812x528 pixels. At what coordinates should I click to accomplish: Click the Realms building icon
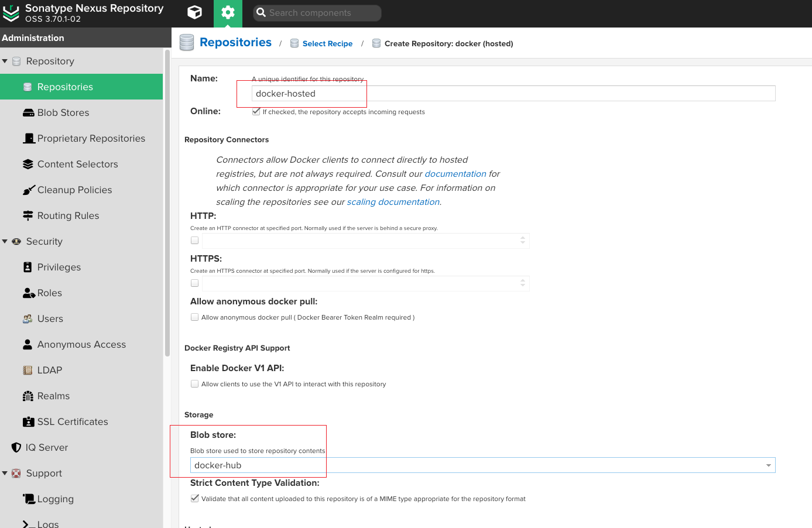pos(28,396)
